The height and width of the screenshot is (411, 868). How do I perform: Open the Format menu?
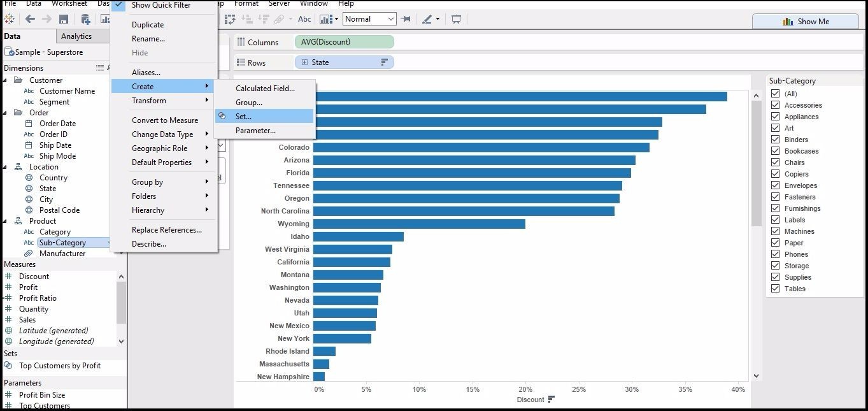246,4
